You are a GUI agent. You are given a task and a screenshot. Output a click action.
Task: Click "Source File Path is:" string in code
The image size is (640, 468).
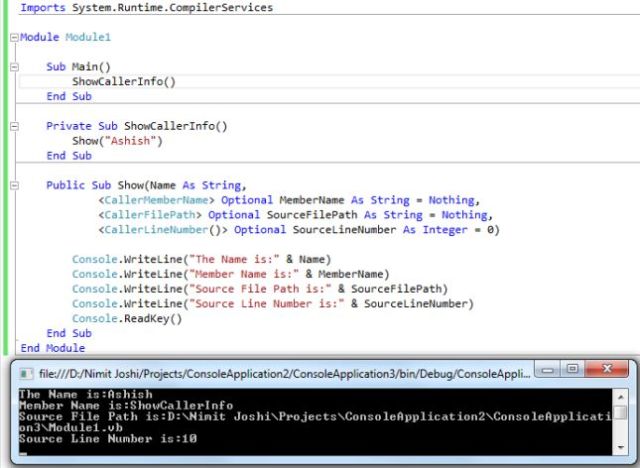point(260,289)
